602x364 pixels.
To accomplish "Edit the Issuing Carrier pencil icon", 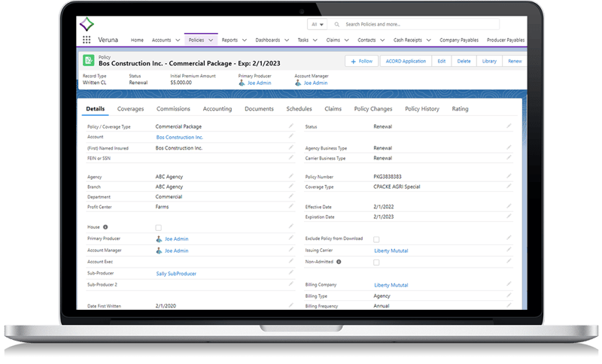I will coord(509,250).
